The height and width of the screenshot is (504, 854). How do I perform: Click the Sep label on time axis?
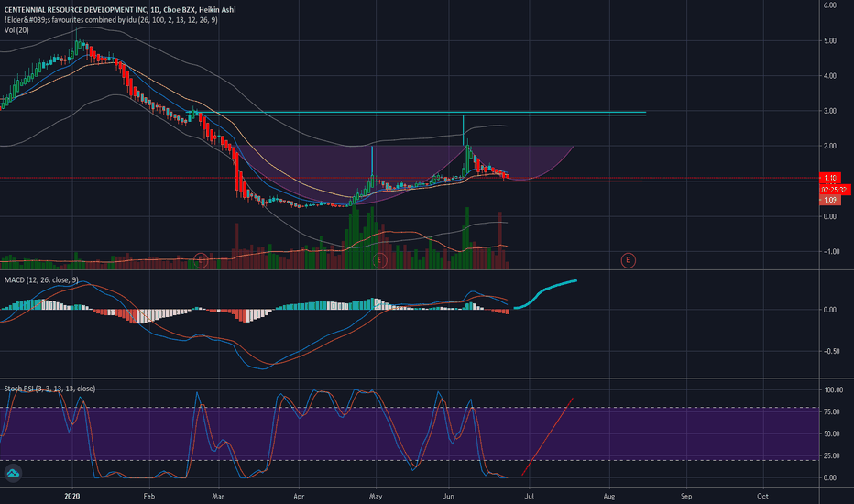coord(686,496)
